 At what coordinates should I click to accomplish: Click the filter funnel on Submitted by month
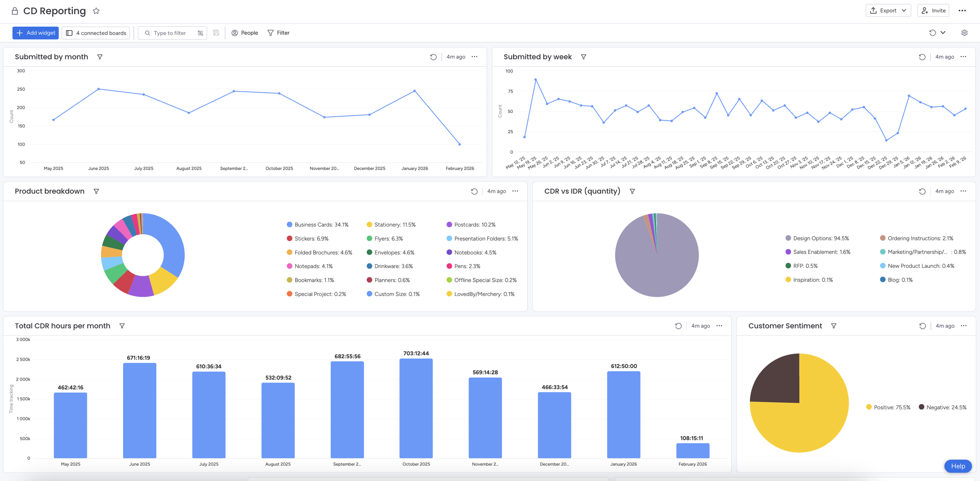[100, 57]
